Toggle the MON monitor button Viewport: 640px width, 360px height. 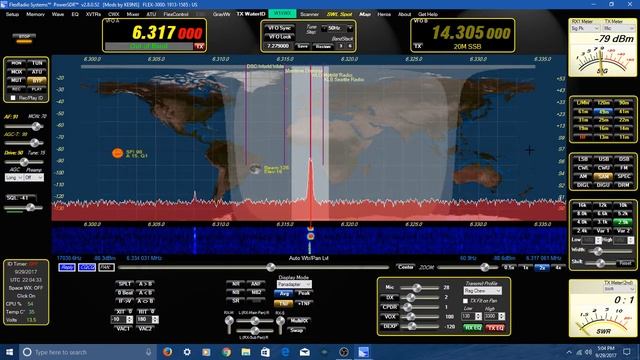click(16, 63)
